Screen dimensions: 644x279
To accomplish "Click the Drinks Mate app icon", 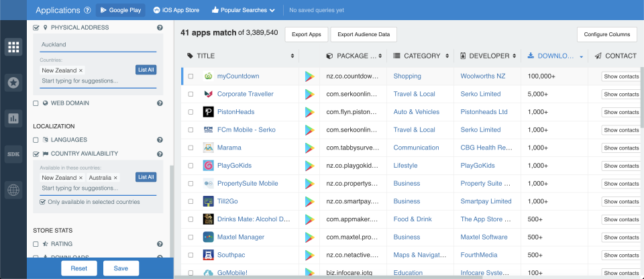I will [208, 219].
